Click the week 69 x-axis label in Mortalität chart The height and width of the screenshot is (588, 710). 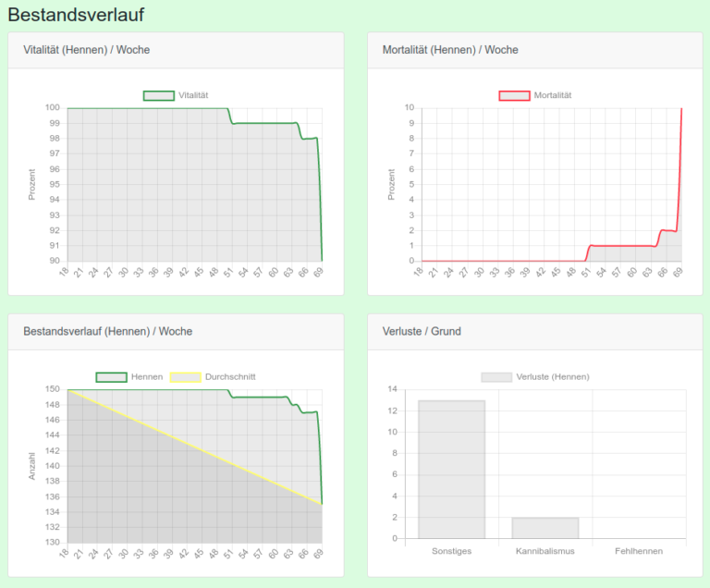[x=678, y=272]
